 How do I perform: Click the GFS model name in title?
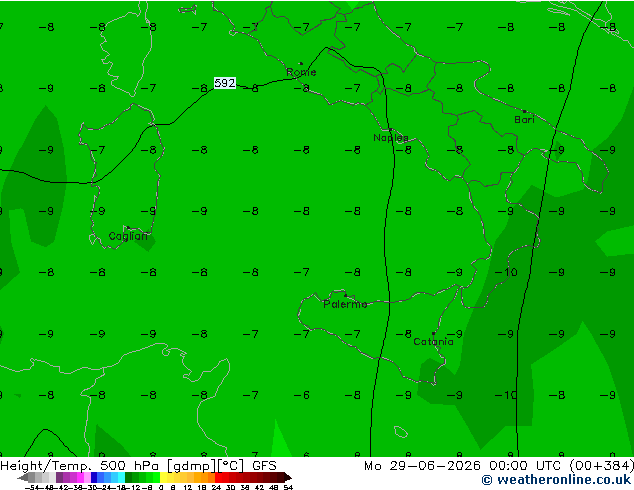[x=264, y=466]
